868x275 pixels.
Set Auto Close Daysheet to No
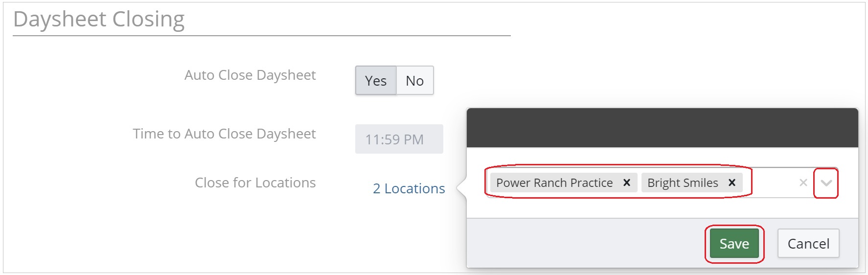point(414,81)
